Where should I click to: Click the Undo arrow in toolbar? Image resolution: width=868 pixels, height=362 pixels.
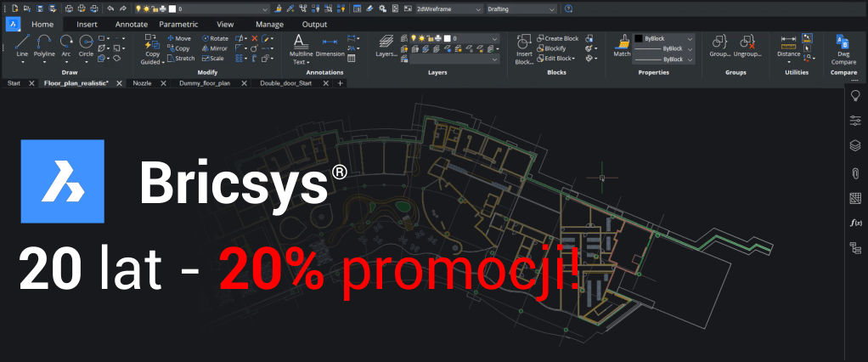tap(110, 8)
